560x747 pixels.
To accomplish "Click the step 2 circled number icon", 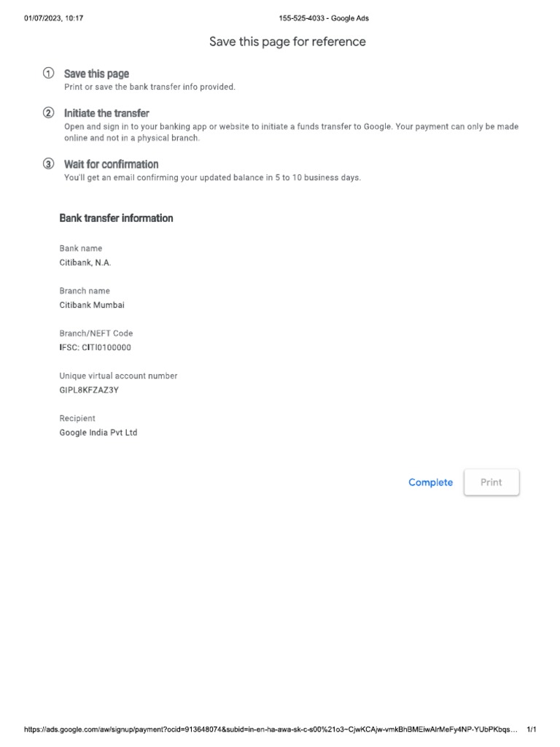I will [x=49, y=113].
